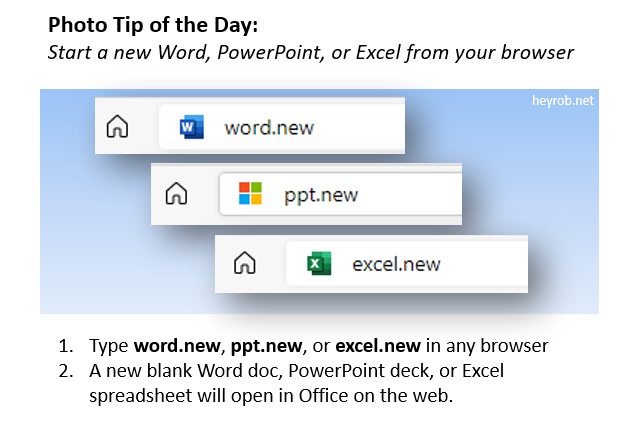Click the blue Word logo icon

(x=191, y=128)
